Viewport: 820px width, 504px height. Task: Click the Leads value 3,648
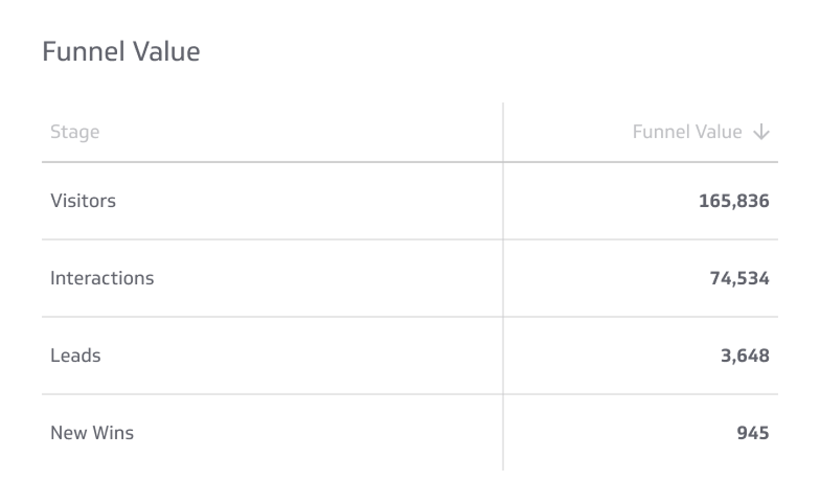(x=746, y=355)
